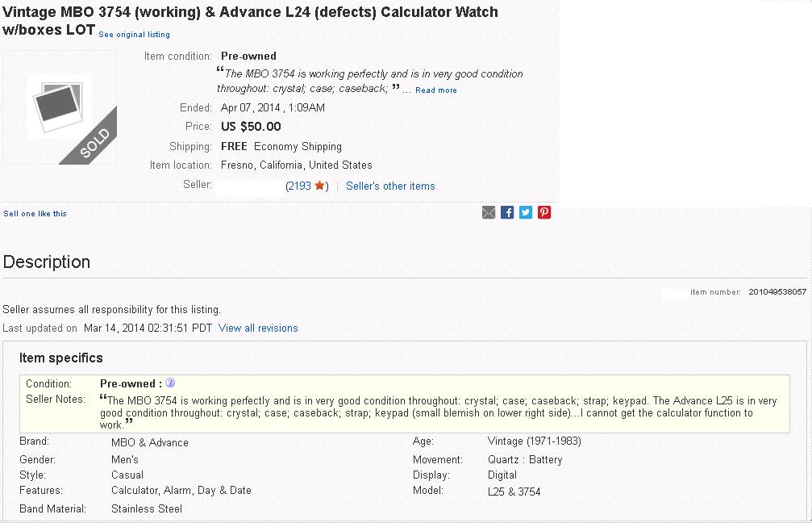Open Seller's other items
The height and width of the screenshot is (523, 812).
tap(390, 186)
